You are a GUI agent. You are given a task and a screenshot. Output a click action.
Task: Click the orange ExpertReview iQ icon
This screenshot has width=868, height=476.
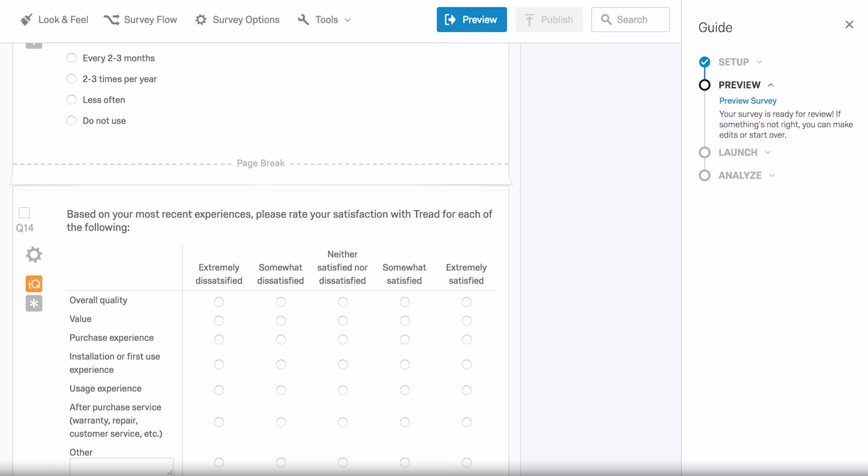tap(34, 284)
